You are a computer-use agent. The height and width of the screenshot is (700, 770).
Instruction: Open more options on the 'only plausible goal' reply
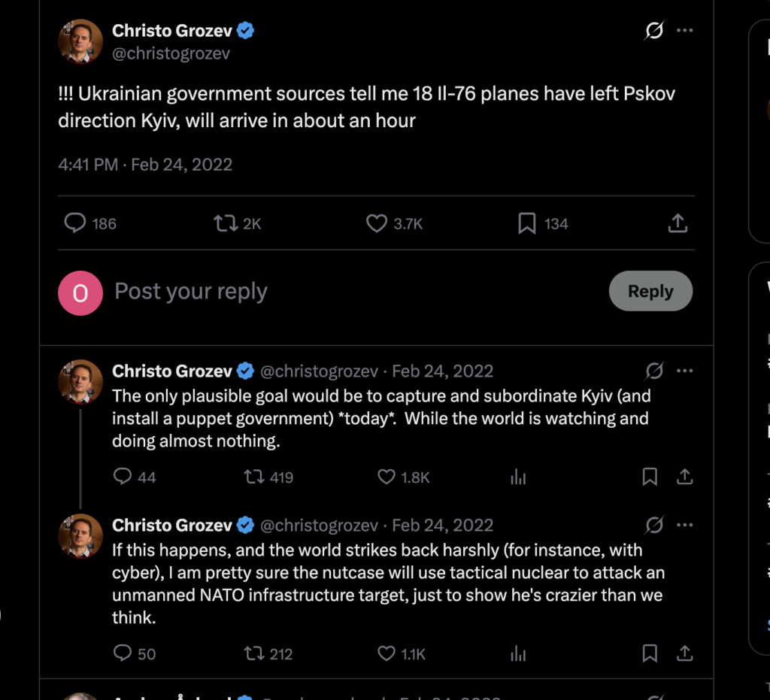pos(684,371)
